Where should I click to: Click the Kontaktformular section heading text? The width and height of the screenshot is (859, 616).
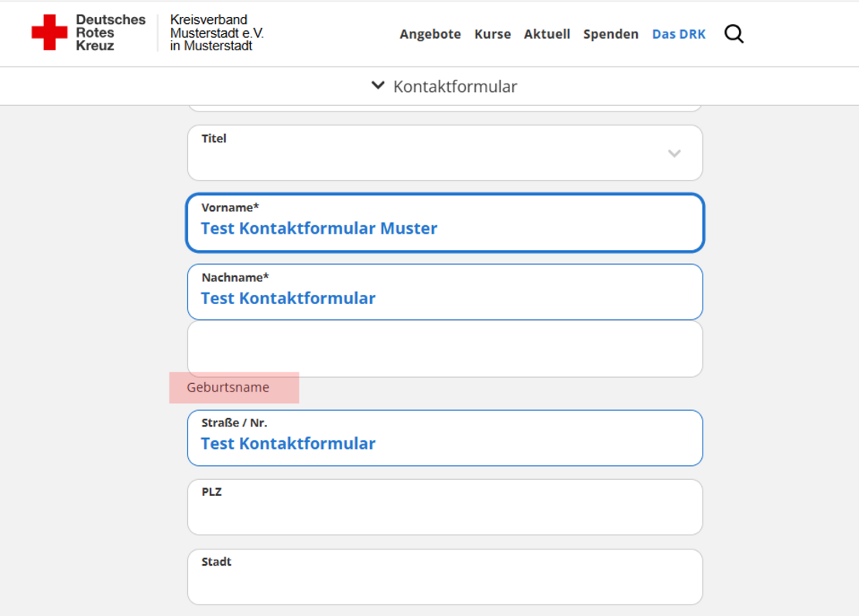[x=455, y=87]
